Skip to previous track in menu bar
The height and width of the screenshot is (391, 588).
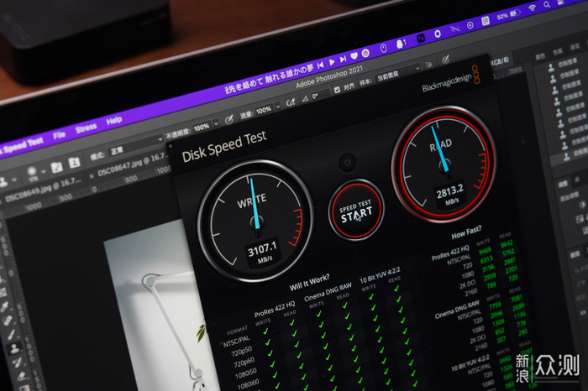320,65
